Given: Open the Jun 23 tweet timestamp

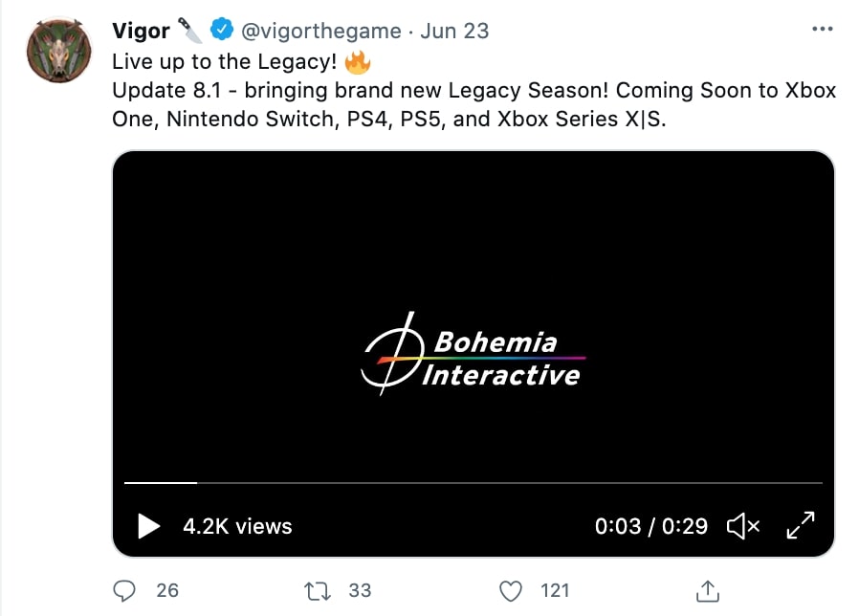Looking at the screenshot, I should 454,32.
